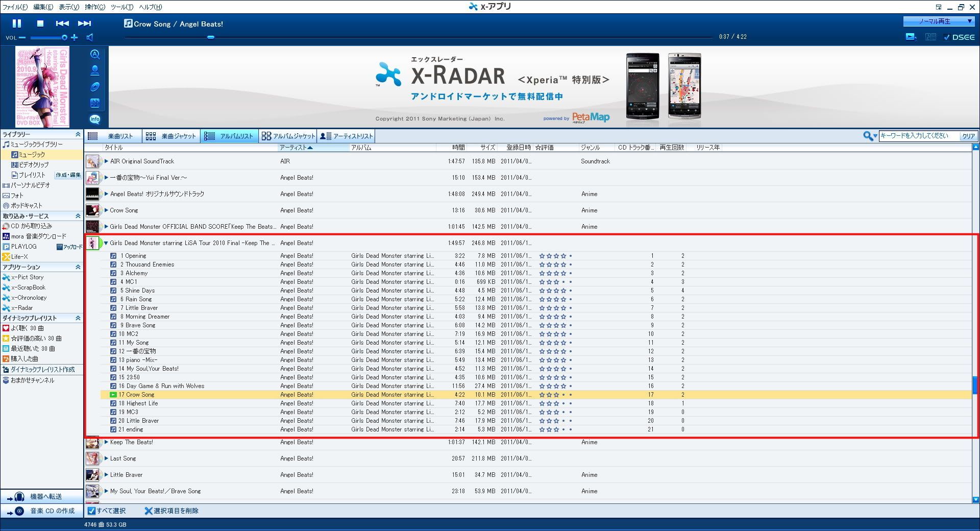
Task: Go back to the previous track
Action: [62, 23]
